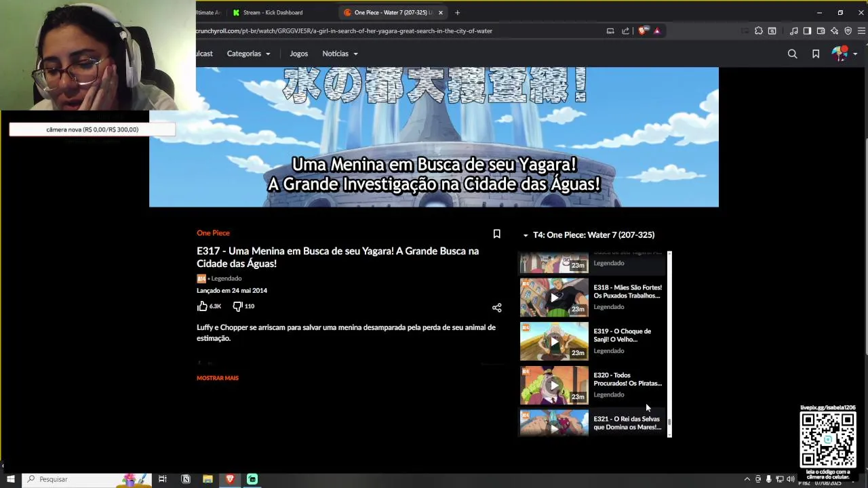The image size is (868, 488).
Task: Click the Crunchyroll search magnifier icon
Action: point(792,54)
